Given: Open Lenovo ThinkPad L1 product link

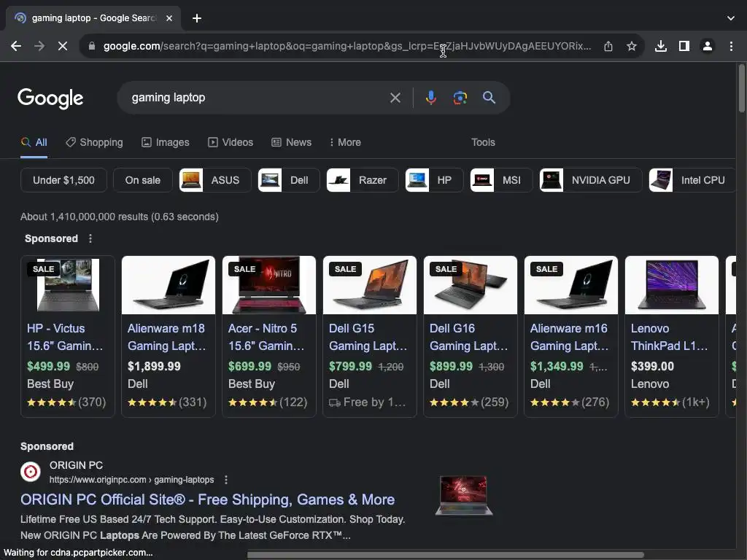Looking at the screenshot, I should tap(670, 337).
